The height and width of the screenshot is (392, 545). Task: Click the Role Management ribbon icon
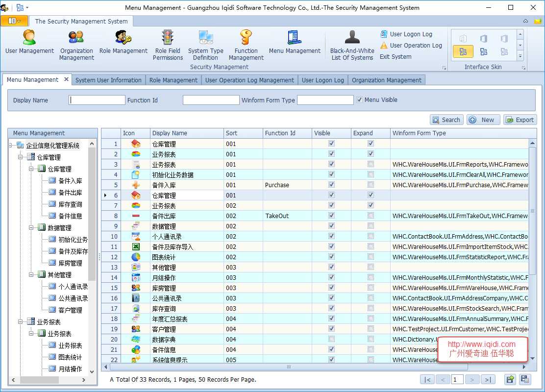124,42
